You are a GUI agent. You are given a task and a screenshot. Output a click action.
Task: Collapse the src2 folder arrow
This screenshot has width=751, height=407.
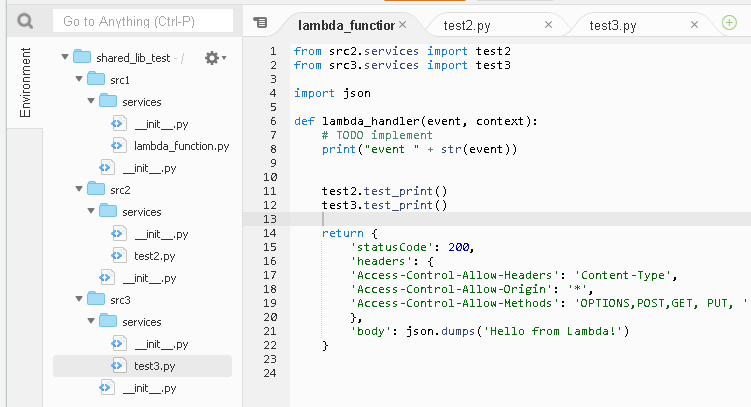tap(79, 189)
